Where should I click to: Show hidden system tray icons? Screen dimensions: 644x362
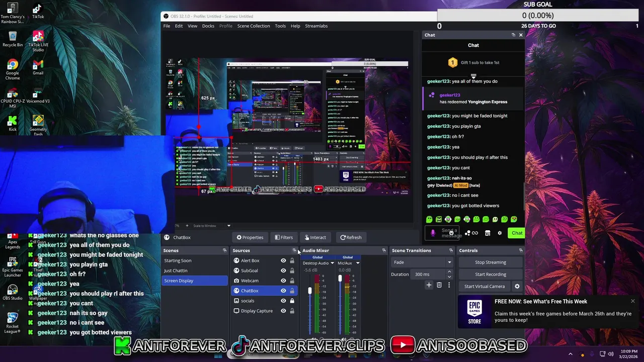click(x=570, y=354)
